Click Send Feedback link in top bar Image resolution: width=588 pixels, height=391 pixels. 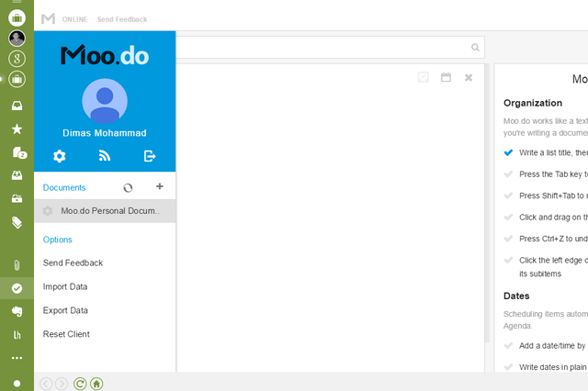pyautogui.click(x=122, y=19)
